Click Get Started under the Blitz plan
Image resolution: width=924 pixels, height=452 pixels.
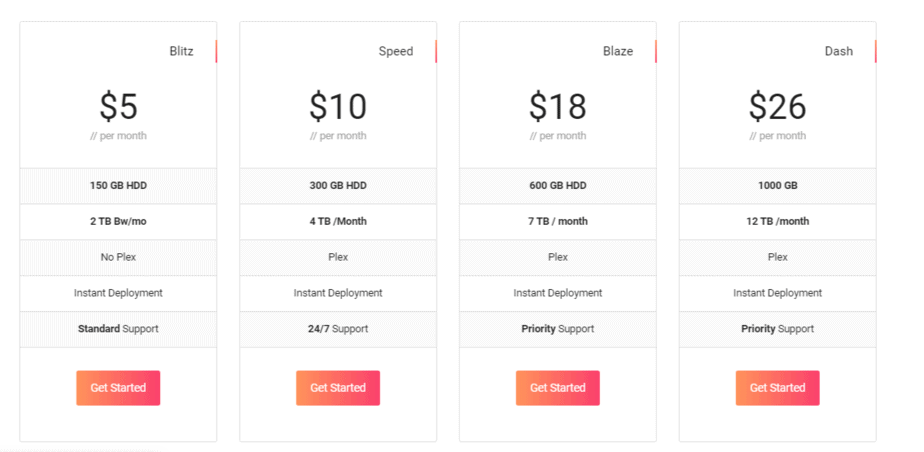click(x=118, y=388)
